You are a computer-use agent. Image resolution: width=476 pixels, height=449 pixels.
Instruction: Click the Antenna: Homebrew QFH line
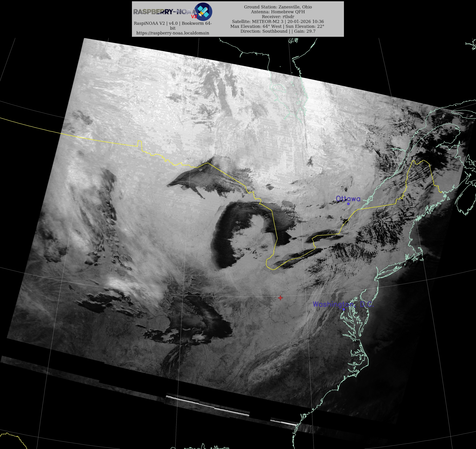pos(278,12)
